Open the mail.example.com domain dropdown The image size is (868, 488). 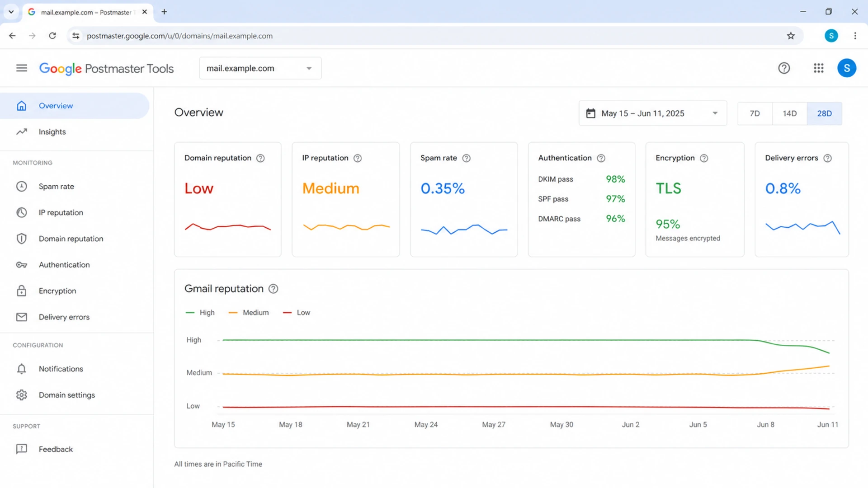260,68
